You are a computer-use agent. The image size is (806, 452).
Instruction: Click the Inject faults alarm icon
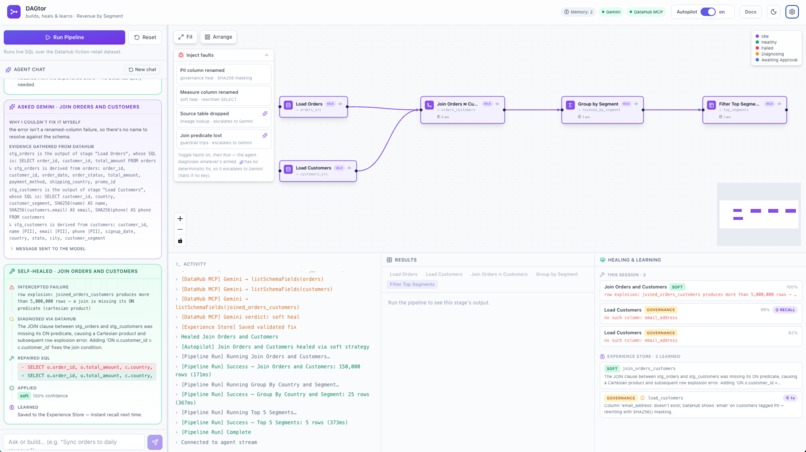pyautogui.click(x=181, y=55)
